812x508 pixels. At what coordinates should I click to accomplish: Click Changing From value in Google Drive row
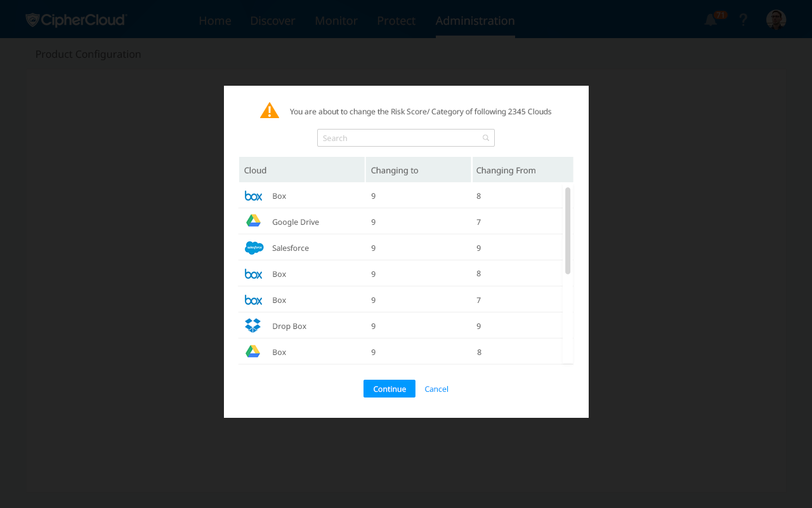click(479, 222)
